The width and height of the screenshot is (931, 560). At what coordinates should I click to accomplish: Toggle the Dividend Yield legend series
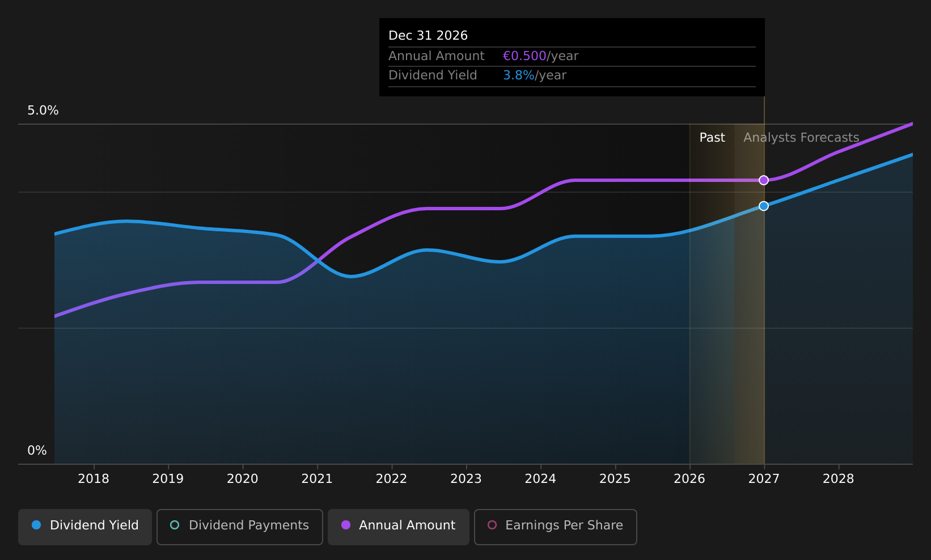click(x=85, y=527)
